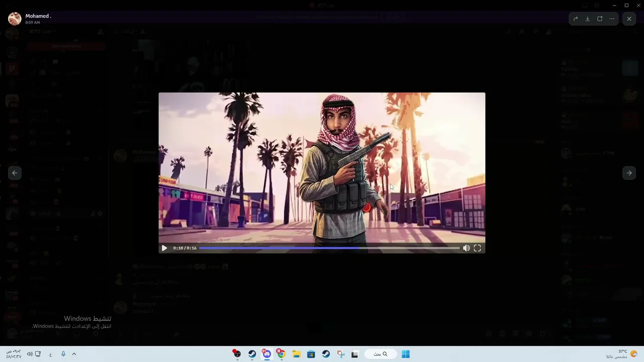Go to the next media item
Screen dimensions: 644x362
pyautogui.click(x=629, y=173)
